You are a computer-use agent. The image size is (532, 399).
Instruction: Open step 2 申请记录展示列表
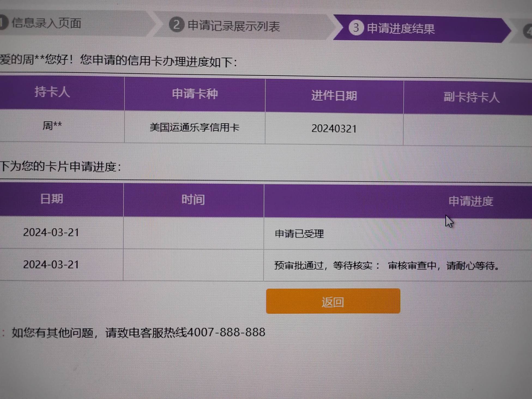[x=234, y=26]
